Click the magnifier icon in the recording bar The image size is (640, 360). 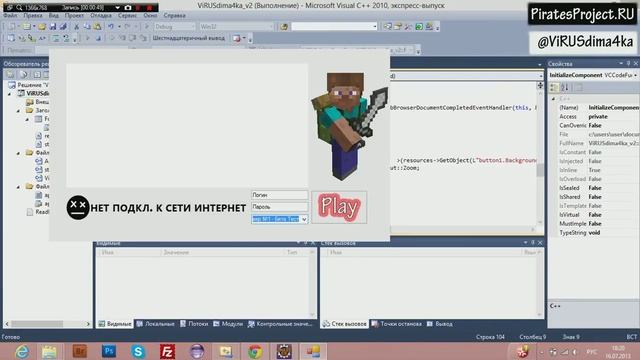pyautogui.click(x=19, y=8)
